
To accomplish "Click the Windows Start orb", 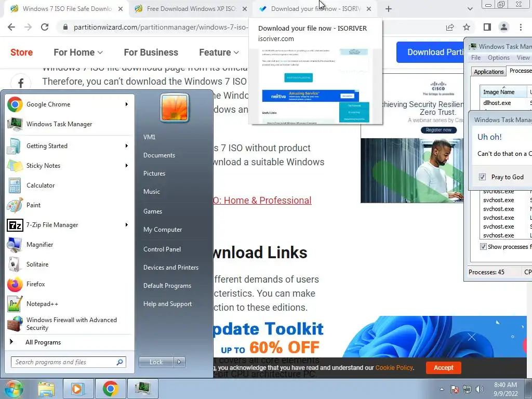I will 13,389.
